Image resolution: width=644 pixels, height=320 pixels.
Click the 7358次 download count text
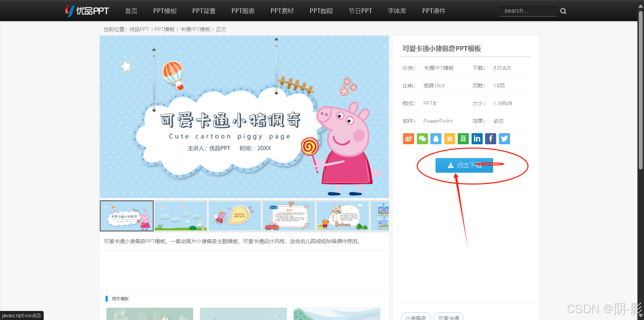tap(502, 68)
